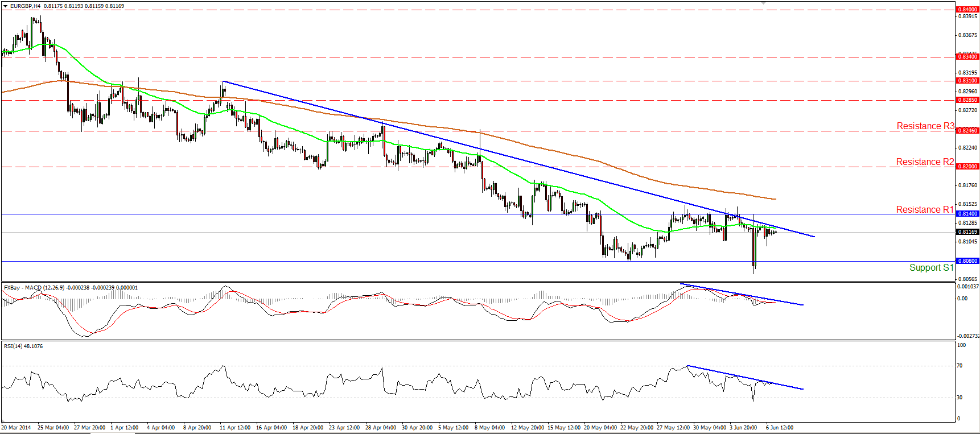This screenshot has height=434, width=980.
Task: Click the 0.80565 price axis value
Action: 968,279
